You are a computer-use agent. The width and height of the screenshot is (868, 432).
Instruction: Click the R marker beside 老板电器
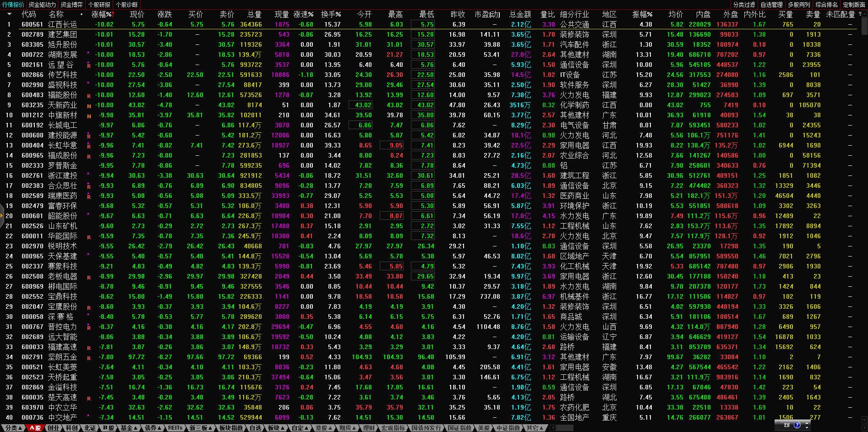89,277
